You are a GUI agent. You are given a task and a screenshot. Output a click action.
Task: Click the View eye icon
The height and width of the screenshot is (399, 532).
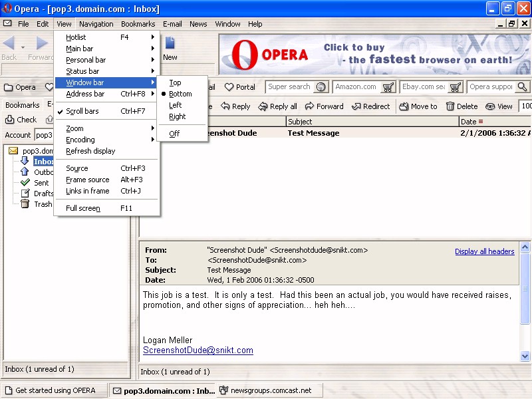coord(490,106)
